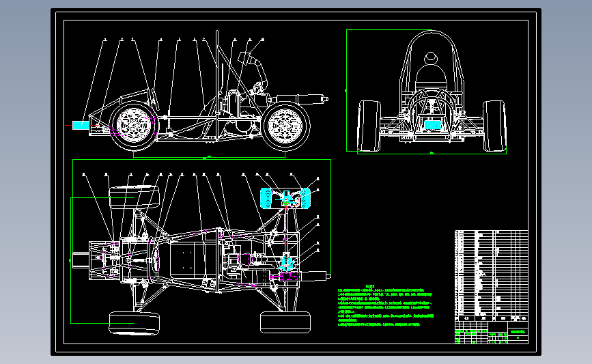Select the green wheelbase dimension under side view
592x364 pixels.
(209, 155)
